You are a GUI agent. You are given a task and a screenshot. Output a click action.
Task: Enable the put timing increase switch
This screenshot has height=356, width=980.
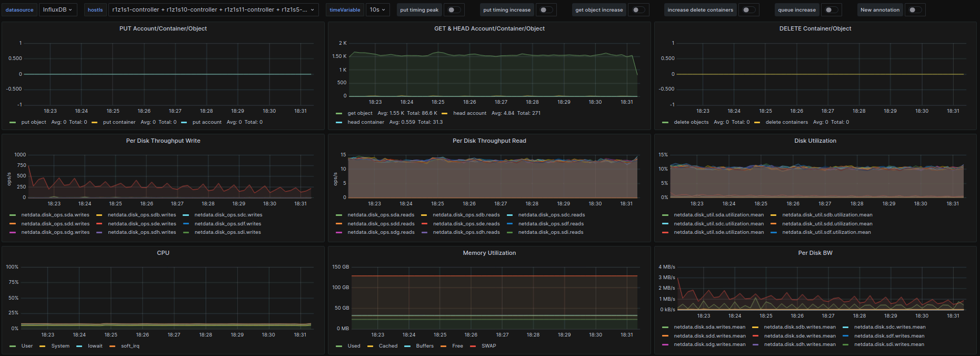[x=546, y=10]
